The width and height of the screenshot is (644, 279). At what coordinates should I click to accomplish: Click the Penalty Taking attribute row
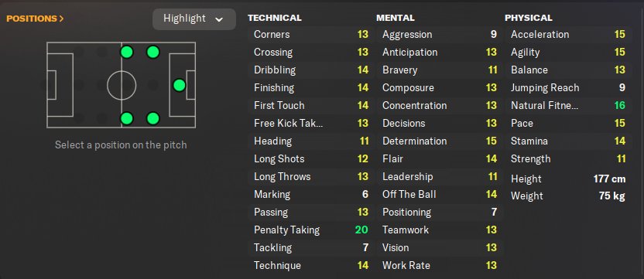coord(310,230)
